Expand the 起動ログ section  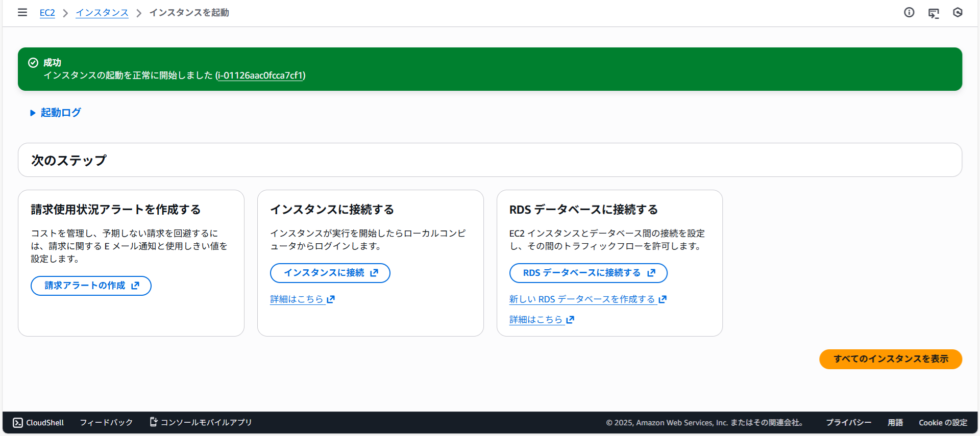point(56,113)
